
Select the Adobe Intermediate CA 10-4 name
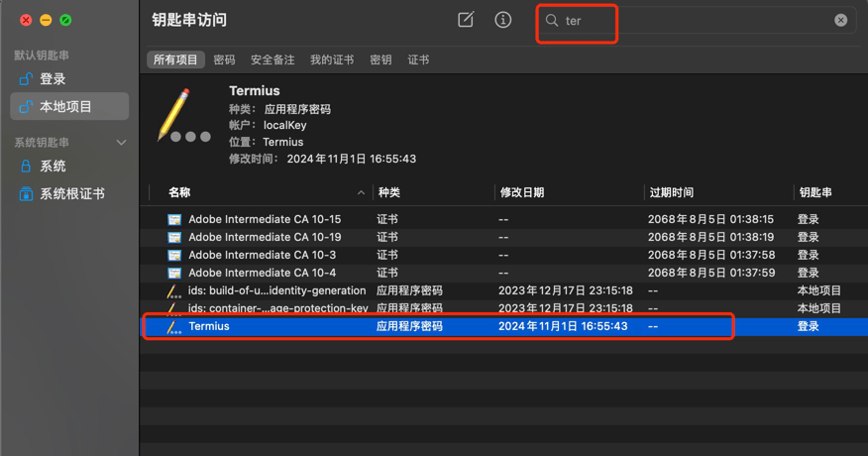[x=262, y=273]
